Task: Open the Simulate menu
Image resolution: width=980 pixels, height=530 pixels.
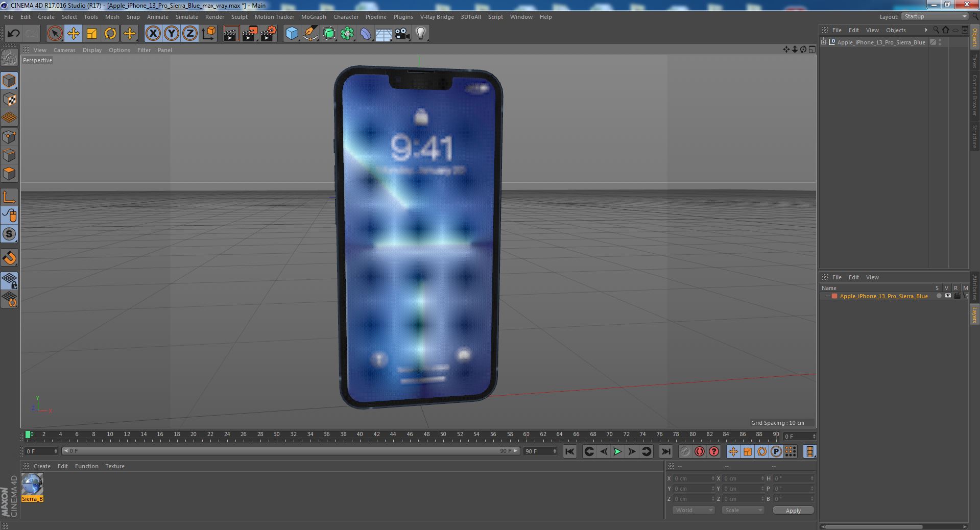Action: [x=187, y=17]
